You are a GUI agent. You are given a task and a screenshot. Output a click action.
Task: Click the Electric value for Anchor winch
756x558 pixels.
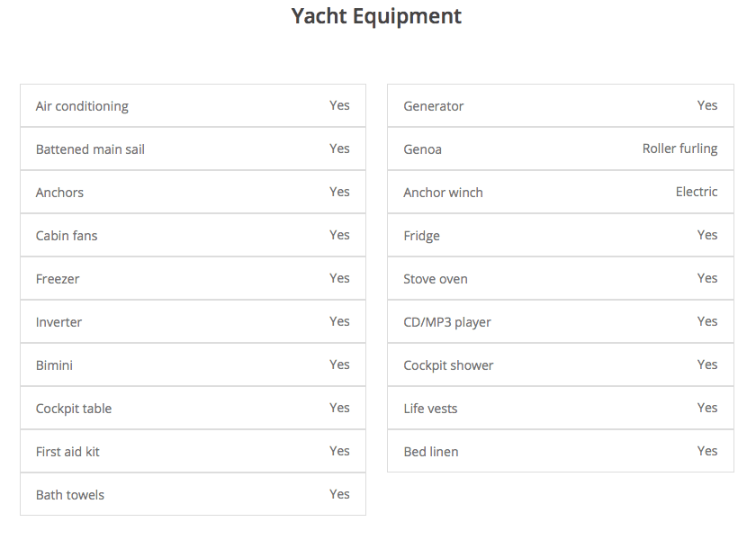click(697, 192)
